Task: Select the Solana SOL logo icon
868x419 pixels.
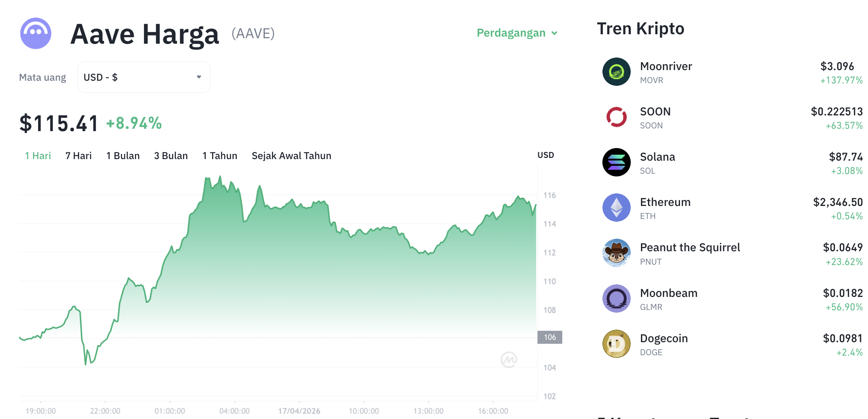Action: [616, 162]
